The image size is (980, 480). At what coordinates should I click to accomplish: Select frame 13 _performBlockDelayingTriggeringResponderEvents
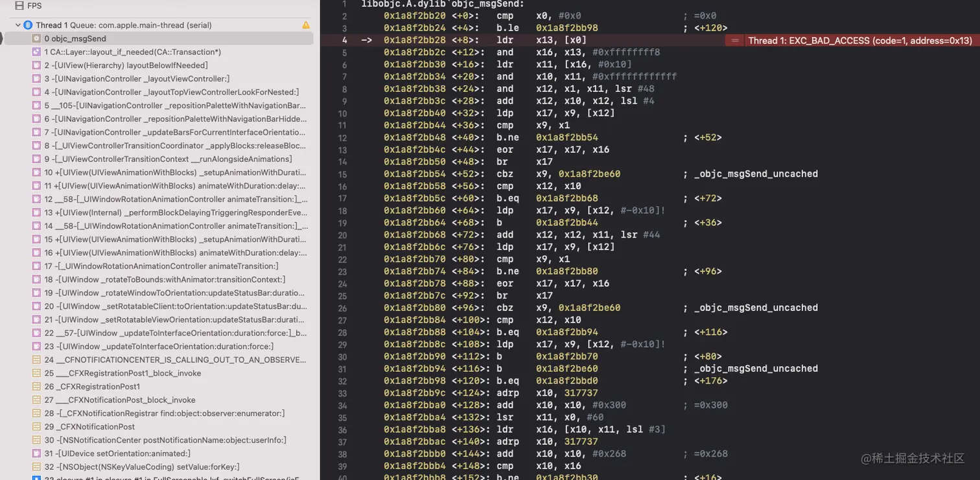pyautogui.click(x=159, y=212)
